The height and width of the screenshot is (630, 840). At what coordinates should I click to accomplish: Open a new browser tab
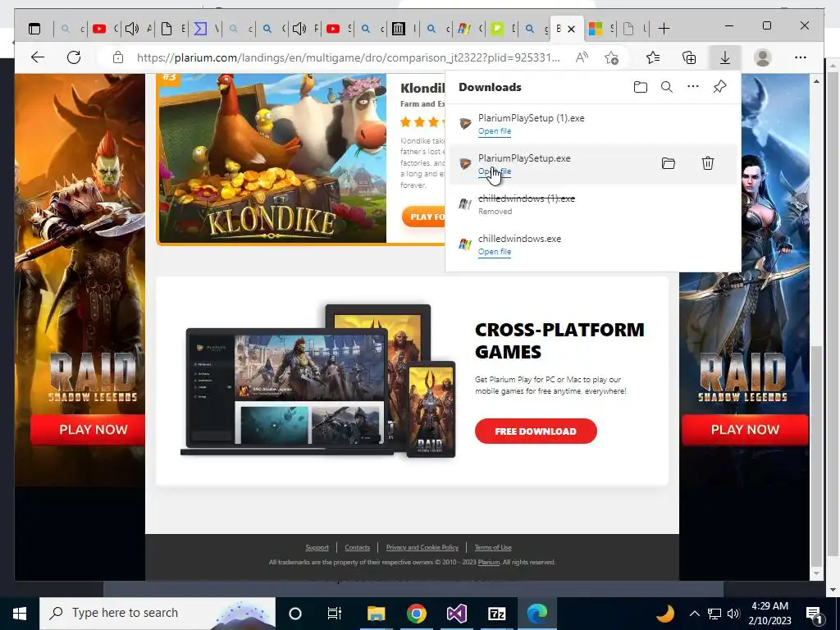pos(664,29)
